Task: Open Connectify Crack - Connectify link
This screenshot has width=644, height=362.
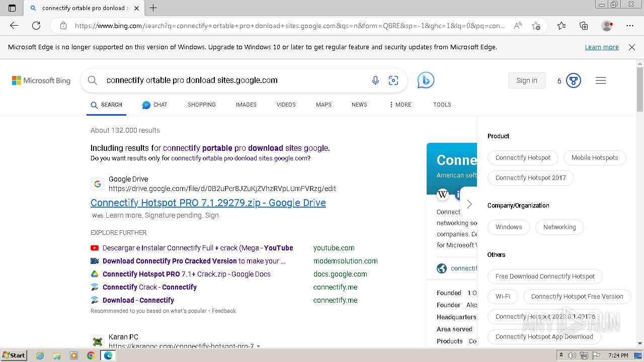Action: 149,287
